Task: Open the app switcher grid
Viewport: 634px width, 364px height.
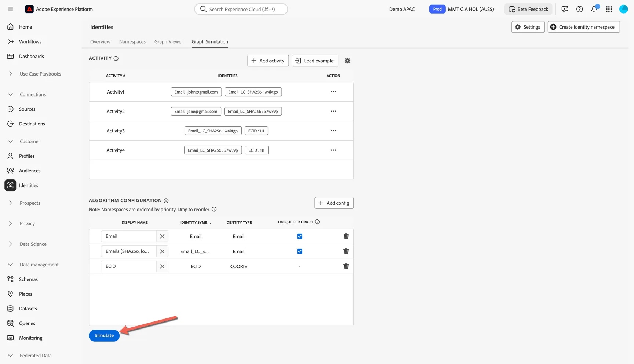Action: coord(609,9)
